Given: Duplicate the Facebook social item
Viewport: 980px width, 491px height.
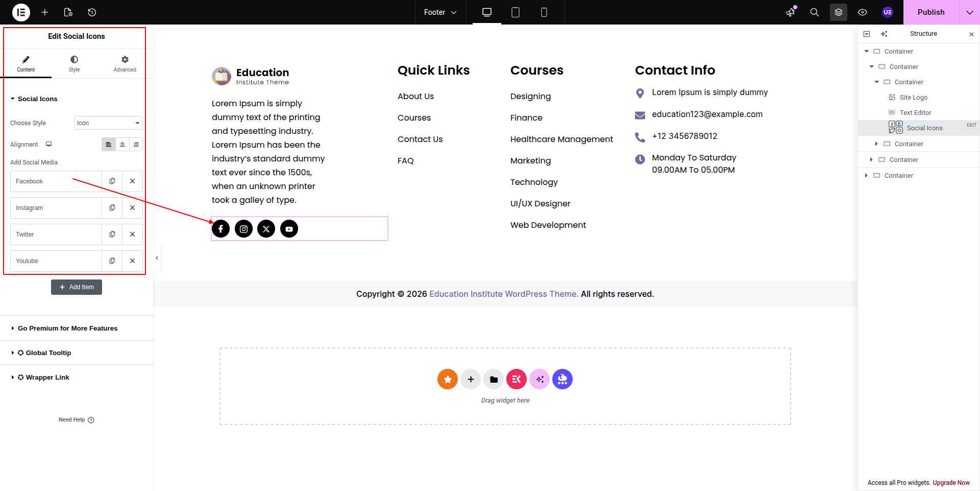Looking at the screenshot, I should coord(112,181).
